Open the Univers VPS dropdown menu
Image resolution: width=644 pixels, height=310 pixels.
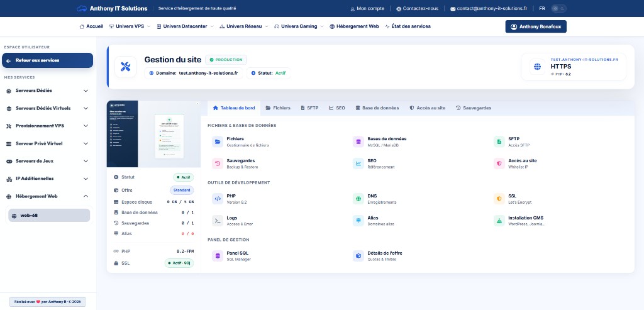point(130,26)
